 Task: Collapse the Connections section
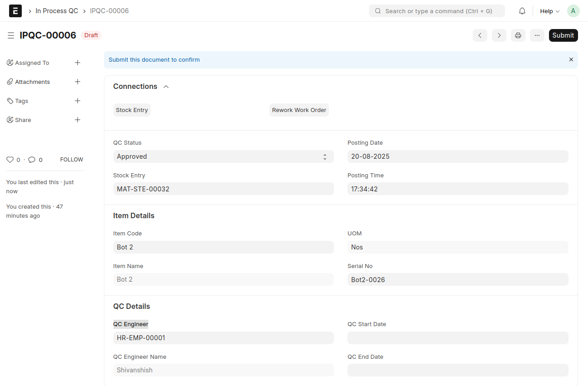(x=166, y=87)
